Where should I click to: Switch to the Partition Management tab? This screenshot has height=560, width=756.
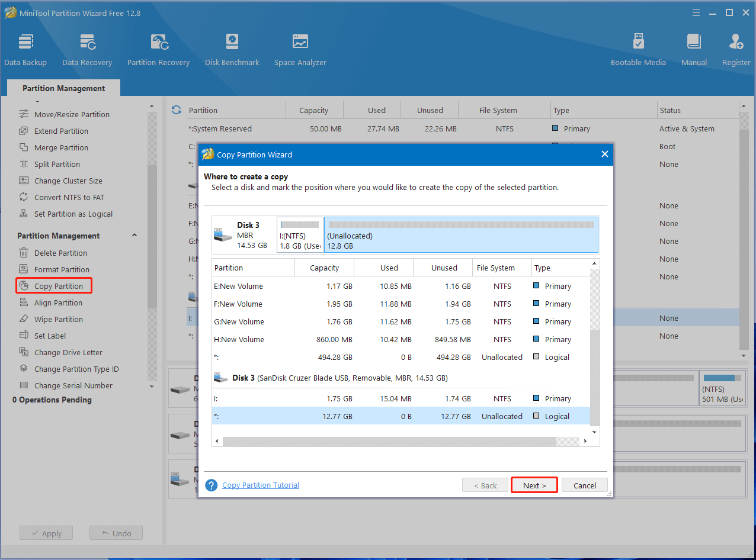point(63,88)
